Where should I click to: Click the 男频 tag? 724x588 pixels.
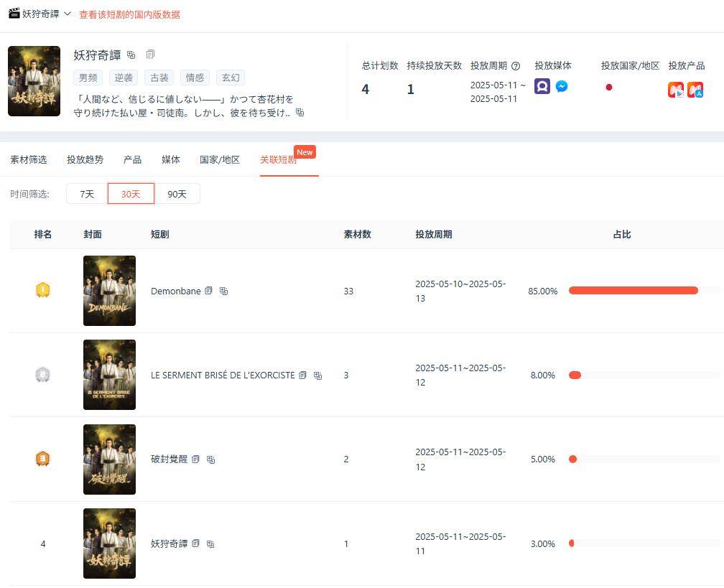click(88, 78)
